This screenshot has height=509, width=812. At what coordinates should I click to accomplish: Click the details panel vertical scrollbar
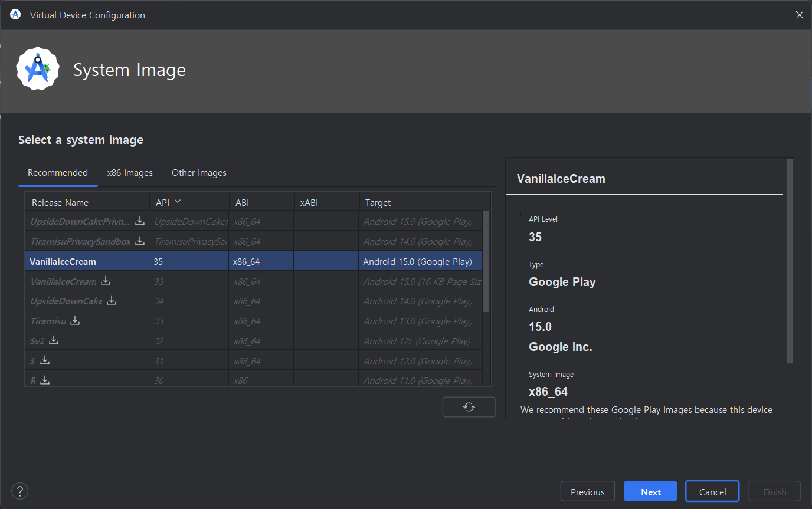(x=790, y=261)
